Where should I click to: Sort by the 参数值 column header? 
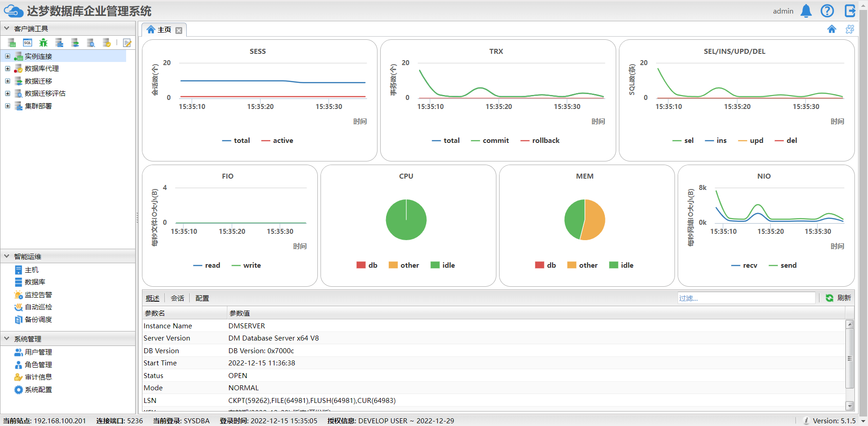[x=536, y=313]
